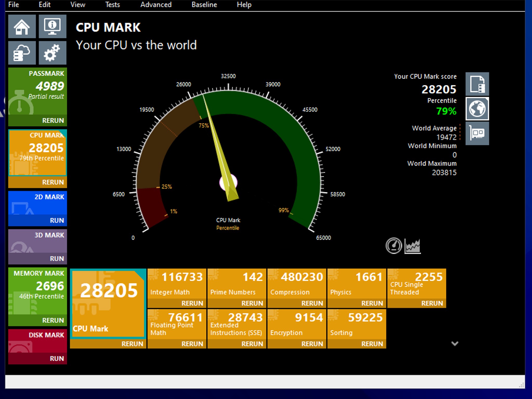Image resolution: width=532 pixels, height=399 pixels.
Task: Open the cloud upload baseline icon
Action: 22,53
